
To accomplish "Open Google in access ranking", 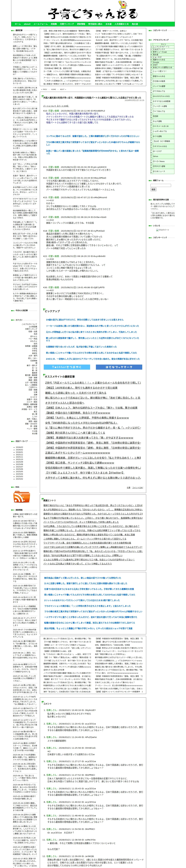I will tap(156, 62).
